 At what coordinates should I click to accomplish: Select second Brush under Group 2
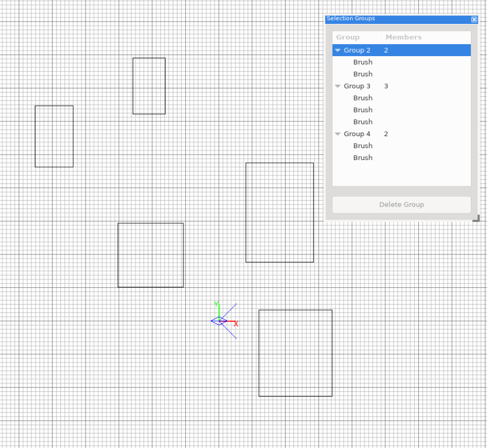pos(363,74)
